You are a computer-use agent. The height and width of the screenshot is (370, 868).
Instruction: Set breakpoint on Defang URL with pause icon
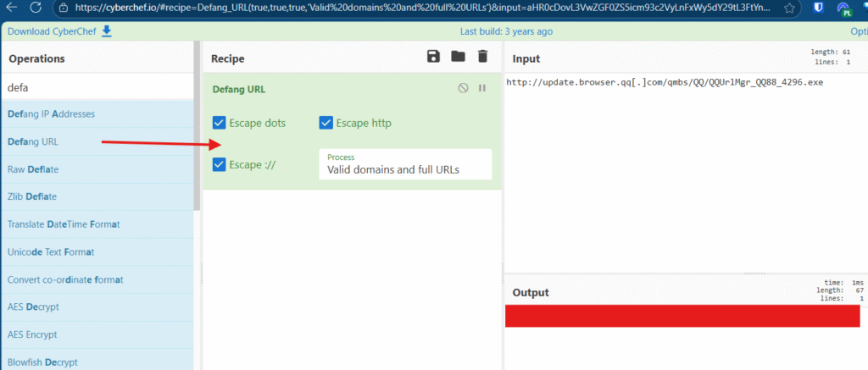(482, 88)
